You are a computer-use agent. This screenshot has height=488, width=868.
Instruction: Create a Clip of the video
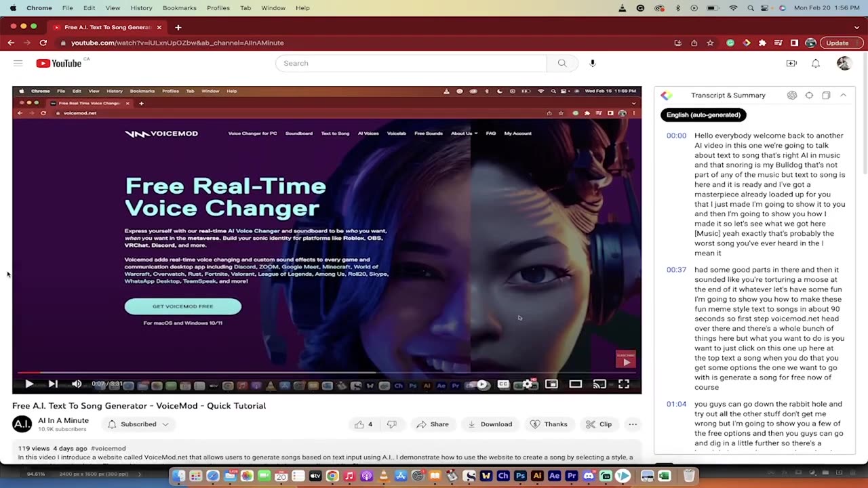click(x=599, y=424)
